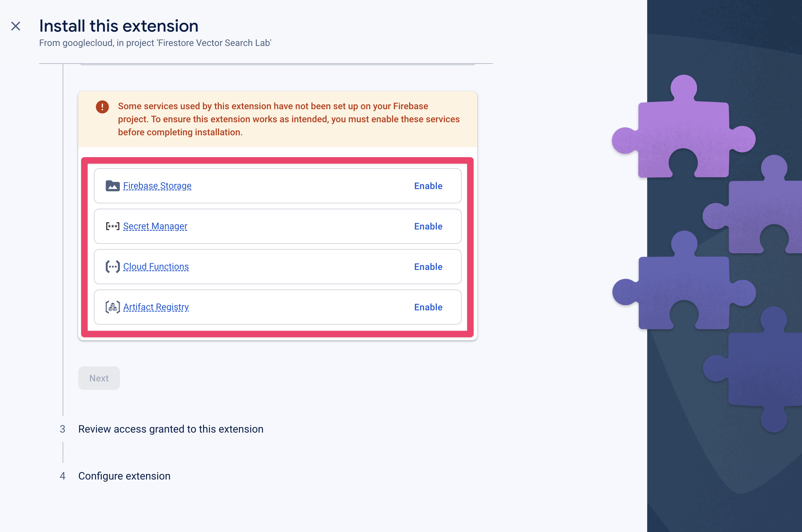
Task: Click the Cloud Functions icon
Action: coord(112,267)
